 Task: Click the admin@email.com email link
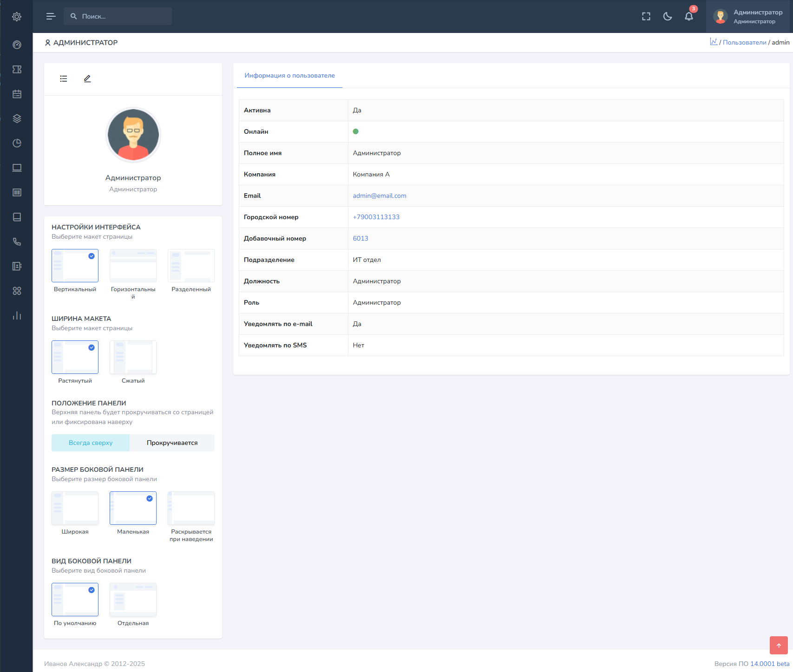pos(379,196)
